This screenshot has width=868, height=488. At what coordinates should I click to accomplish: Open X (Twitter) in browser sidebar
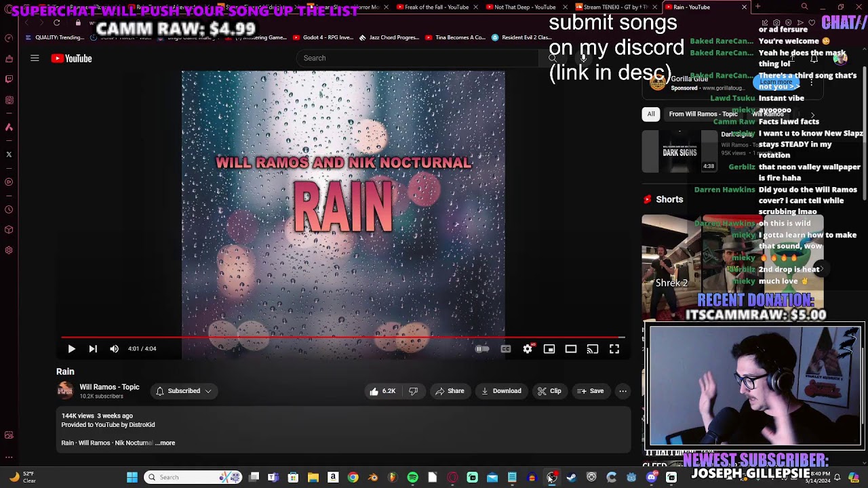click(x=9, y=155)
